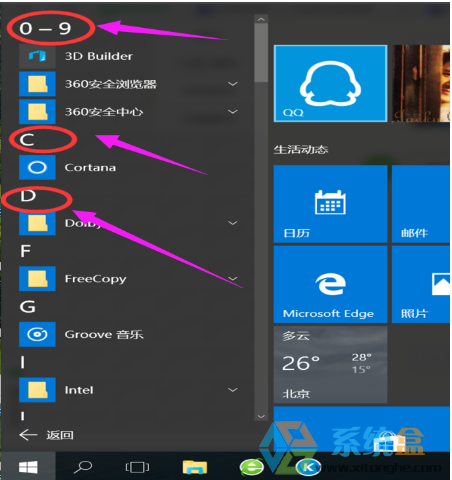
Task: Open the 北京 weather tile
Action: tap(330, 365)
